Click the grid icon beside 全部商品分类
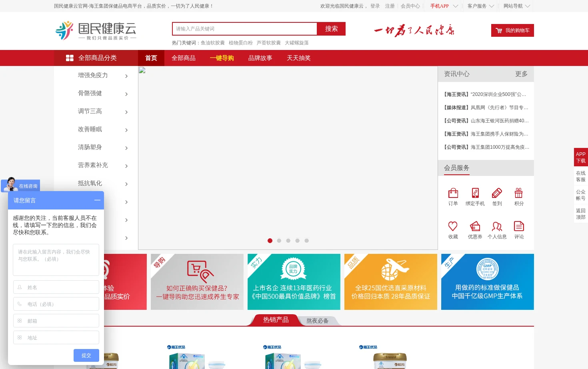Viewport: 588px width, 369px height. pos(70,58)
